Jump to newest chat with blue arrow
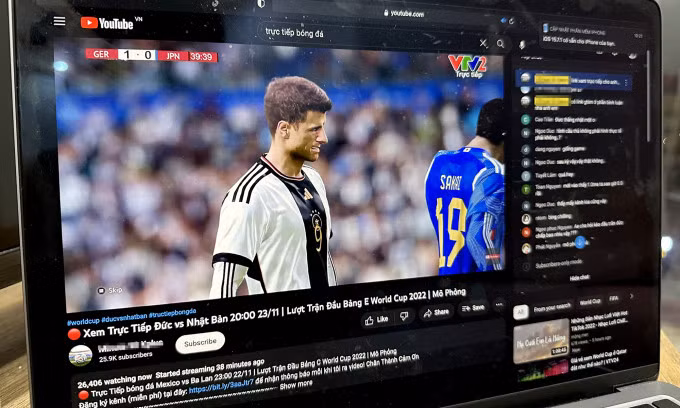This screenshot has height=408, width=680. 580,242
